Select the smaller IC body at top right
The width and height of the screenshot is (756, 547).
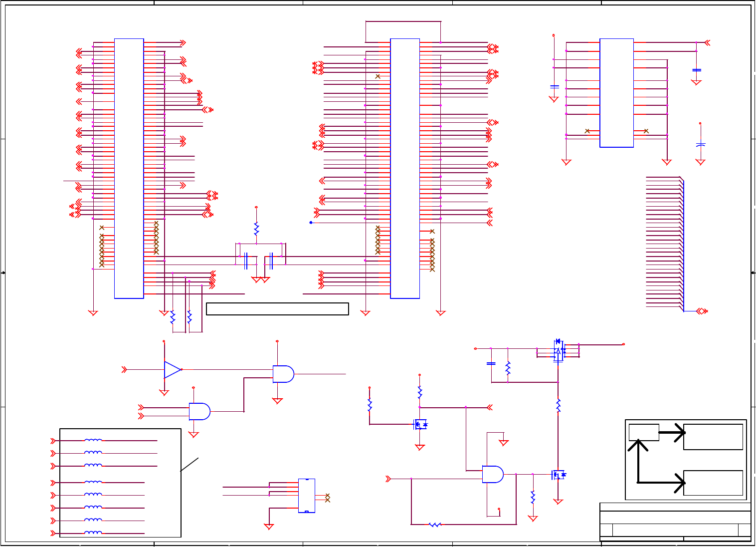point(616,93)
